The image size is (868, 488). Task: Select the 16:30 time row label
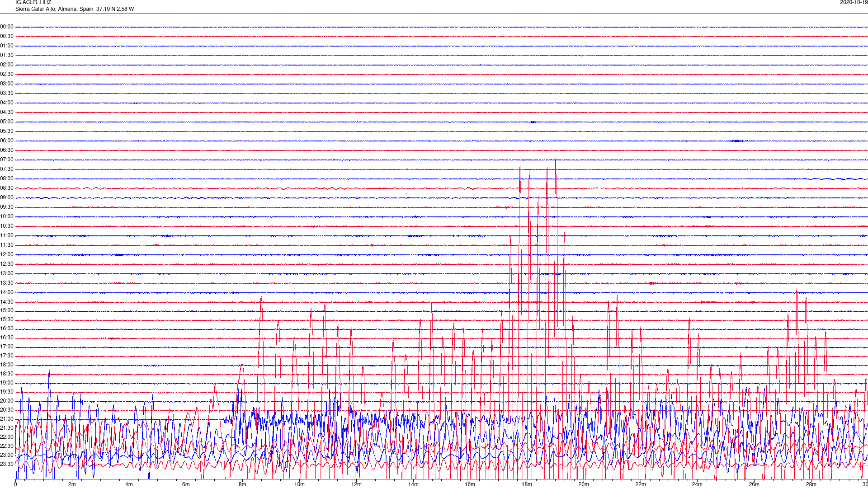coord(7,338)
